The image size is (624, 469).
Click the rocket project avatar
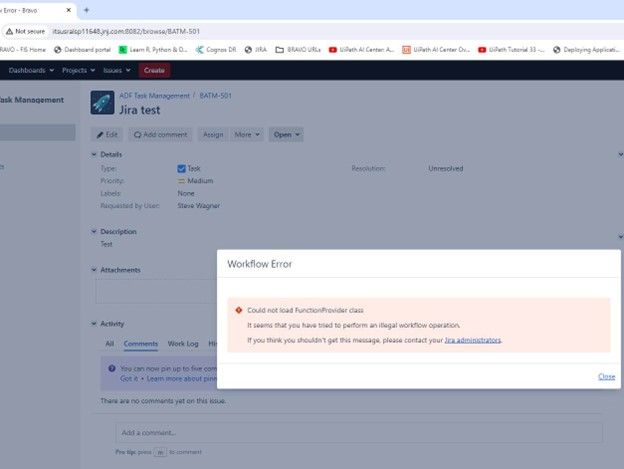102,103
